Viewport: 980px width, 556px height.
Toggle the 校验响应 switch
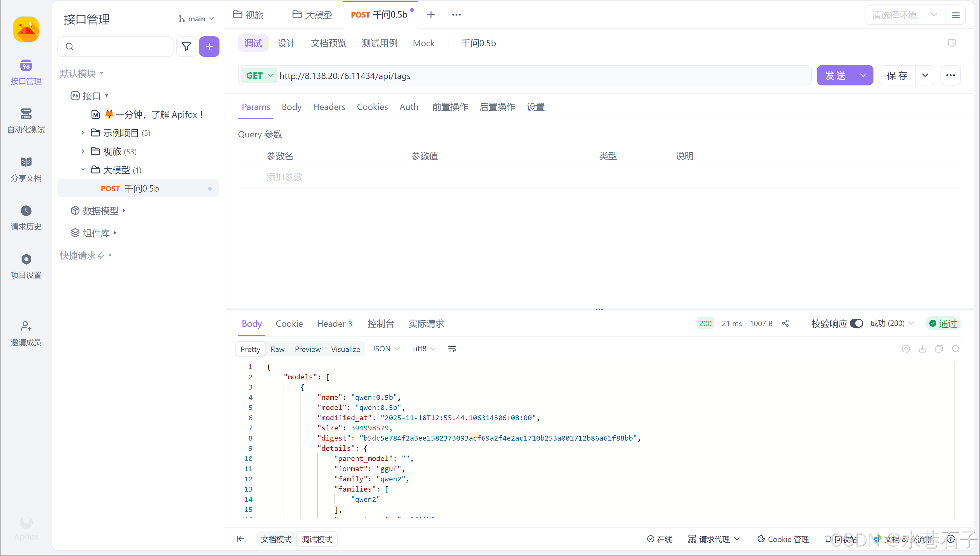click(x=857, y=324)
